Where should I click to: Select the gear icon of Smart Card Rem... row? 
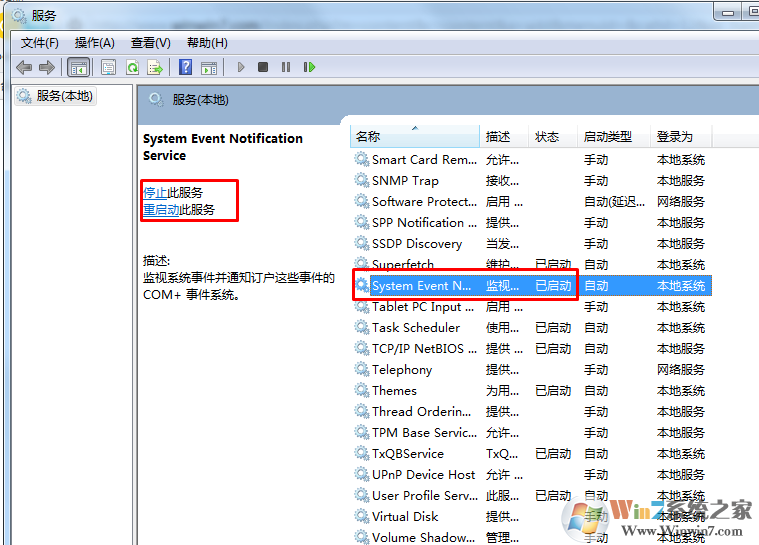coord(362,159)
